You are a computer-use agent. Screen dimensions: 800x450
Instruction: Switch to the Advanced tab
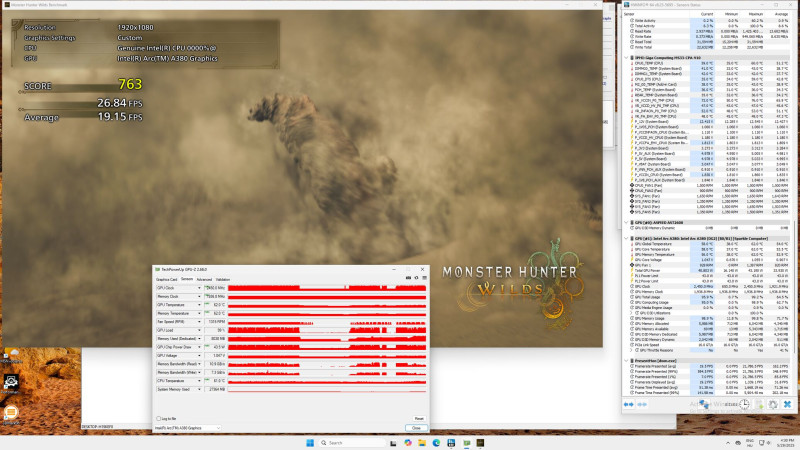click(204, 280)
